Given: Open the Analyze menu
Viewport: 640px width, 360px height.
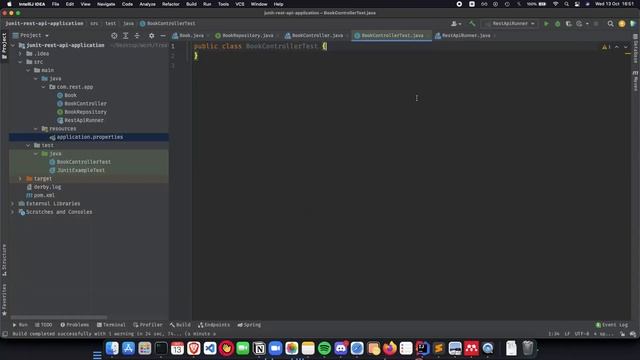Looking at the screenshot, I should click(147, 4).
